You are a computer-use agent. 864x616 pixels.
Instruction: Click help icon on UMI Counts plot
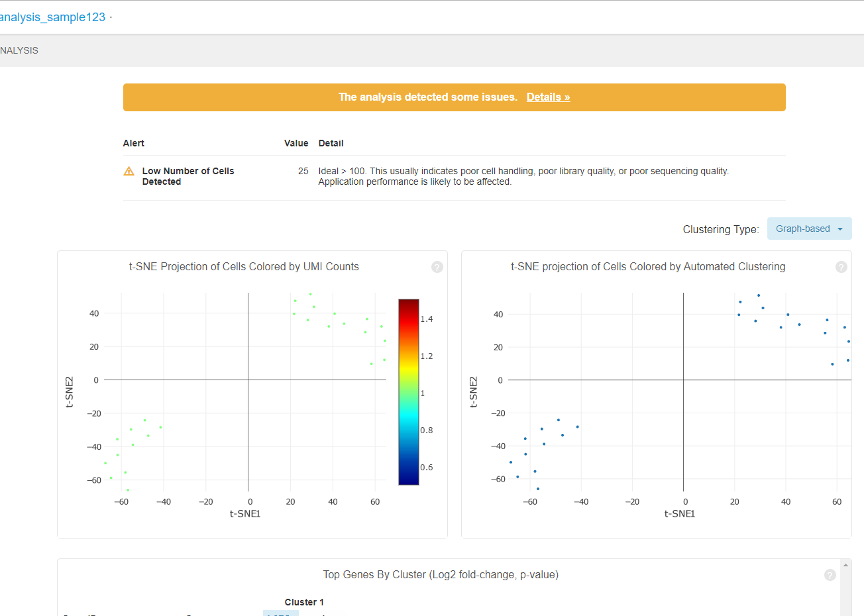coord(437,267)
